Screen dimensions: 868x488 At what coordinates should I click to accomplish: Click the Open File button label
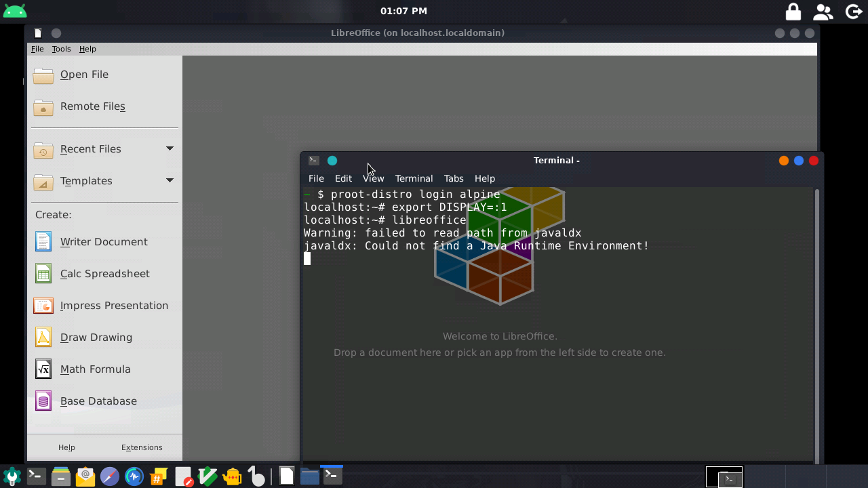[84, 75]
